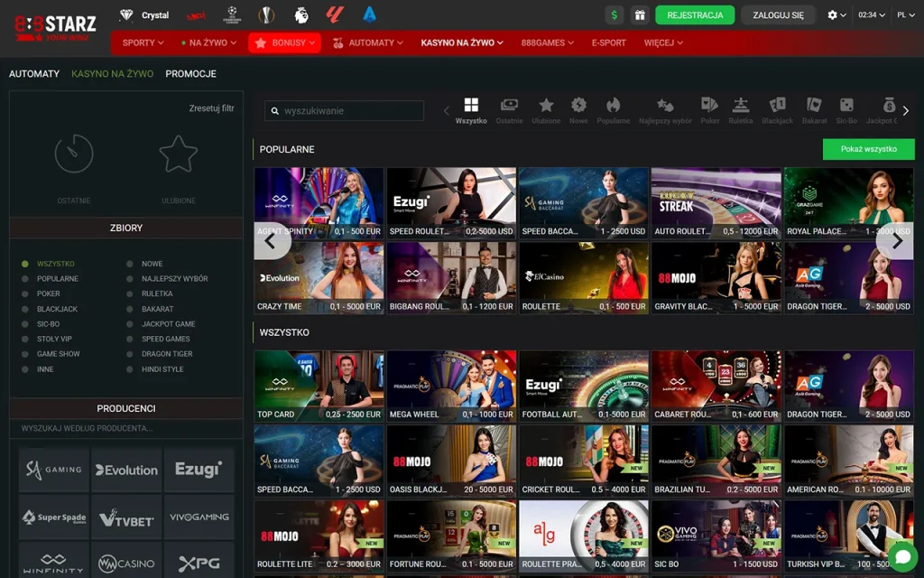The image size is (924, 578).
Task: Open the BONUSY dropdown
Action: pyautogui.click(x=284, y=42)
